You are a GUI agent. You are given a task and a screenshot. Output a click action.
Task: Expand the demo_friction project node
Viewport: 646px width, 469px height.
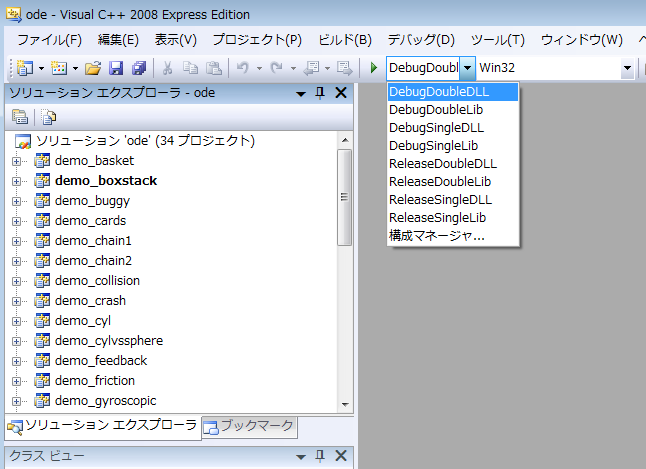pyautogui.click(x=16, y=381)
